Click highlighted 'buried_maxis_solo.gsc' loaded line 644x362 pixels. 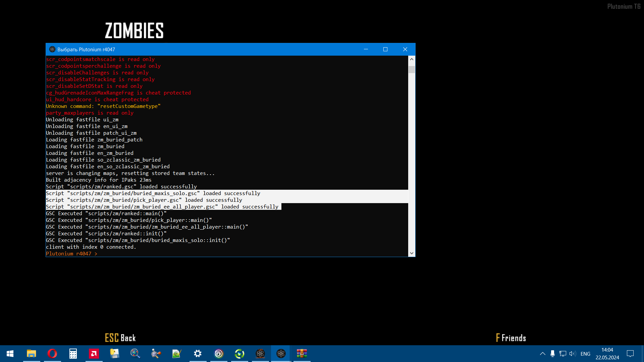153,193
